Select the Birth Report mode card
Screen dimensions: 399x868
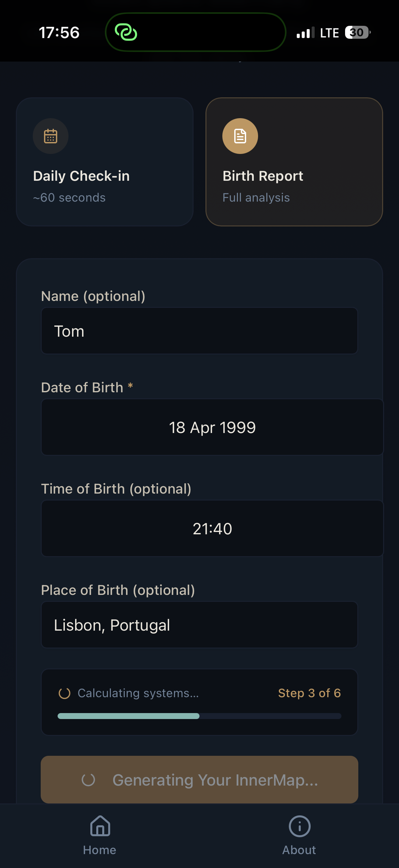point(294,162)
